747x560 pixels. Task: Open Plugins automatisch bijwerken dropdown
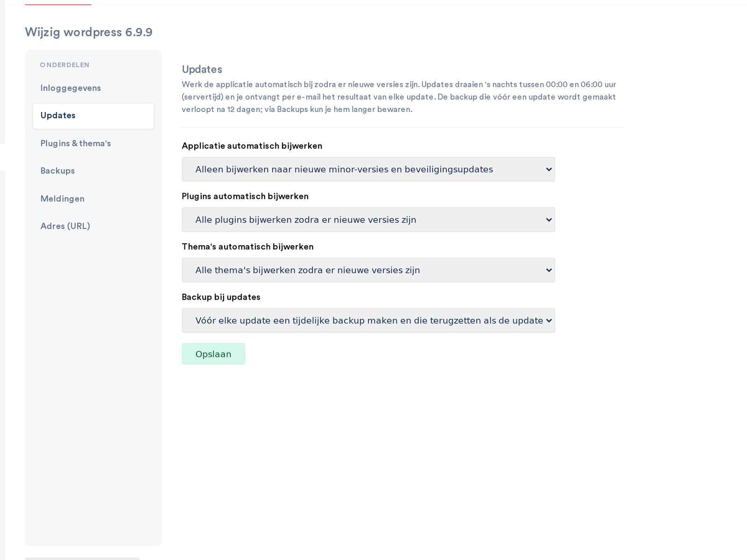click(x=368, y=220)
